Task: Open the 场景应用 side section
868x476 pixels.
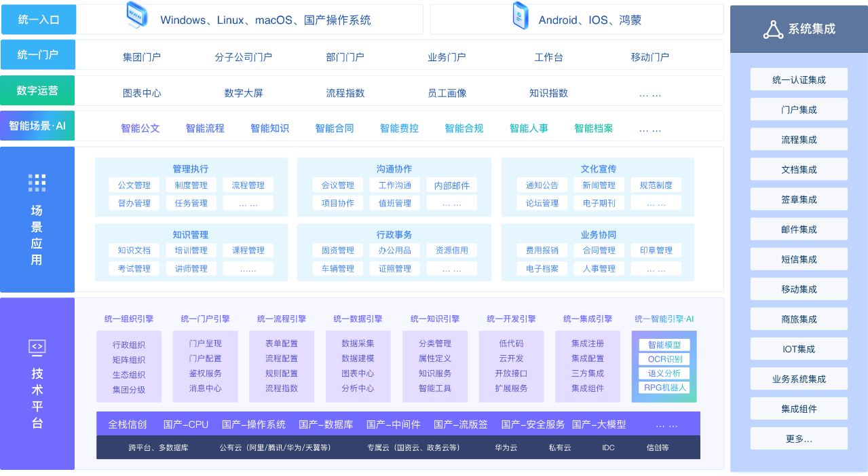Action: (37, 219)
